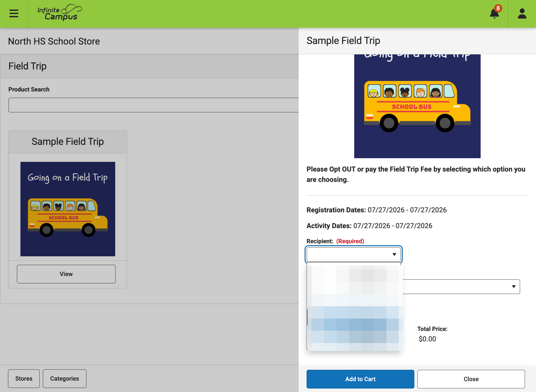
Task: Expand the Recipient dropdown
Action: (x=354, y=254)
